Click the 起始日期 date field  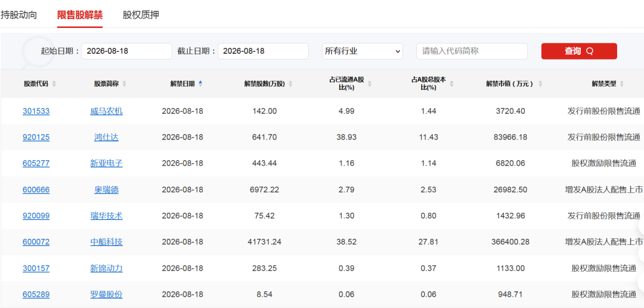(x=126, y=51)
